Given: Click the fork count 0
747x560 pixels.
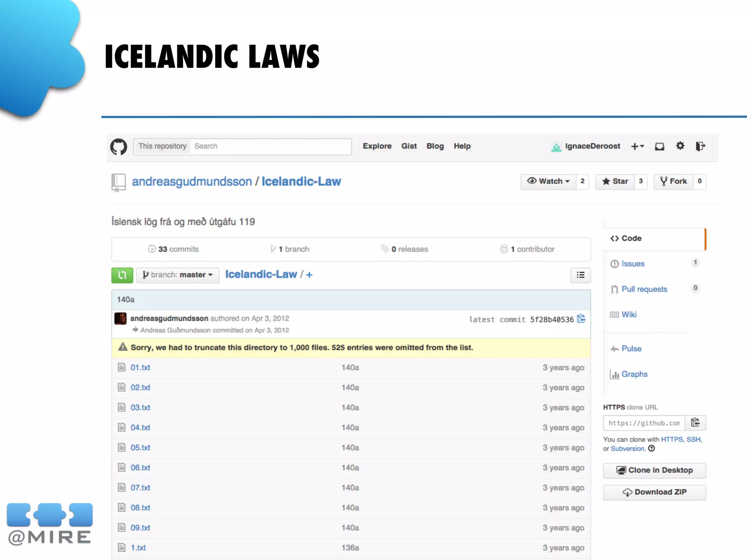Looking at the screenshot, I should tap(700, 181).
